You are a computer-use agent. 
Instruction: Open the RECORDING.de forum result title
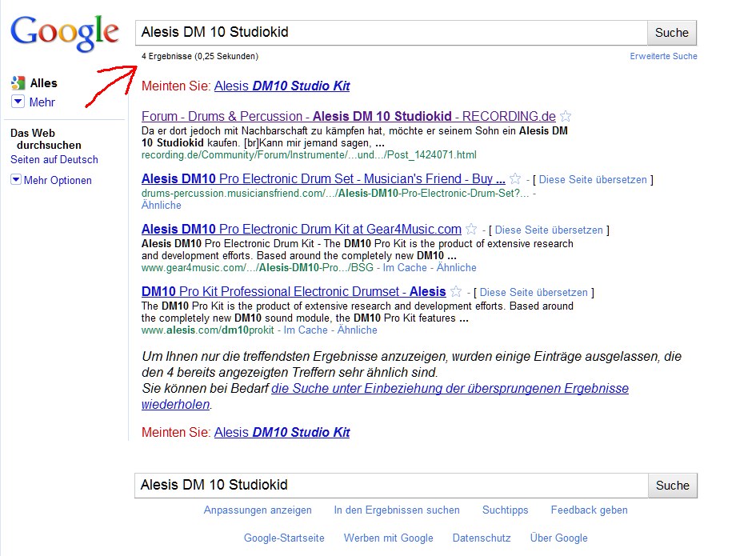pyautogui.click(x=349, y=116)
